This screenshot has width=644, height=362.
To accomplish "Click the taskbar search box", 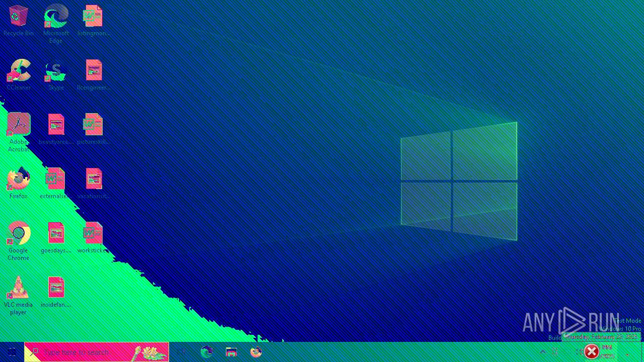I will click(x=97, y=352).
